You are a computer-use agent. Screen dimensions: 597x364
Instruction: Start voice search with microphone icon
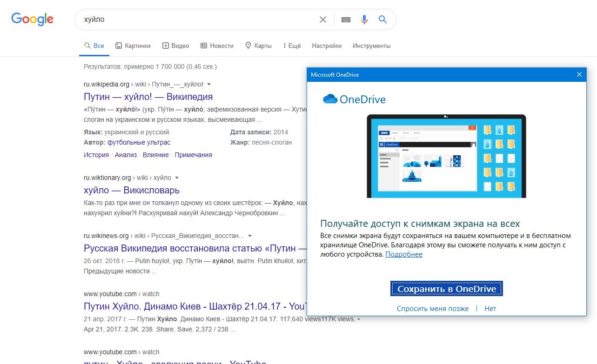click(x=364, y=20)
